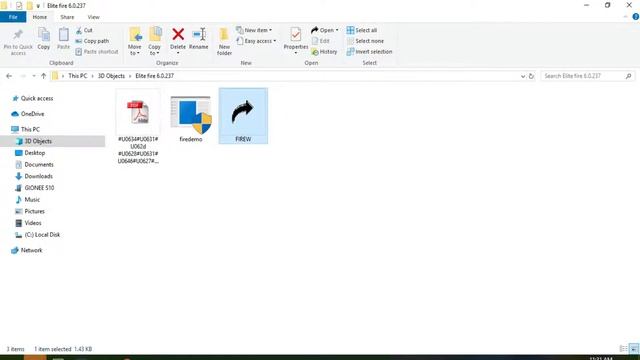The image size is (640, 360).
Task: Open GIONEE S10 device in the navigation pane
Action: [35, 188]
